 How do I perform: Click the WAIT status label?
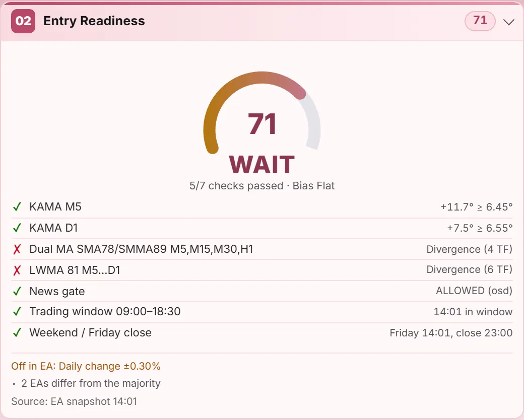261,164
